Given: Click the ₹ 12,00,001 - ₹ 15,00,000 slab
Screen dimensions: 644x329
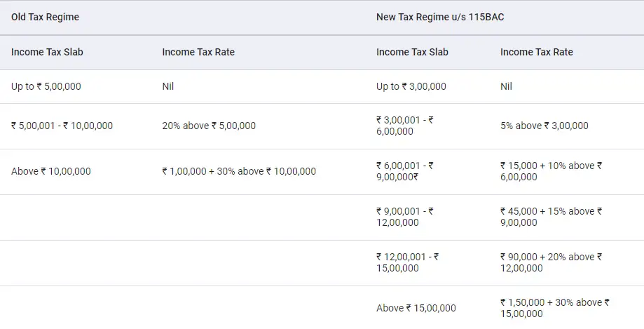Looking at the screenshot, I should click(408, 262).
